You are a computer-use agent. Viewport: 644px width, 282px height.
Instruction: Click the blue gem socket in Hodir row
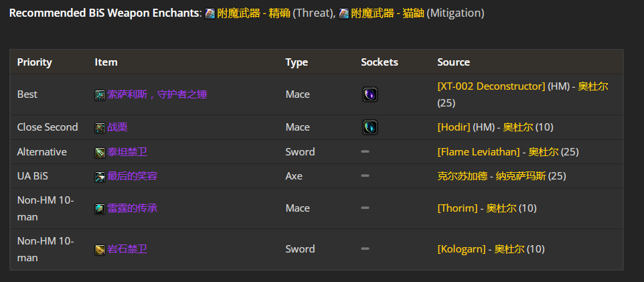[370, 127]
